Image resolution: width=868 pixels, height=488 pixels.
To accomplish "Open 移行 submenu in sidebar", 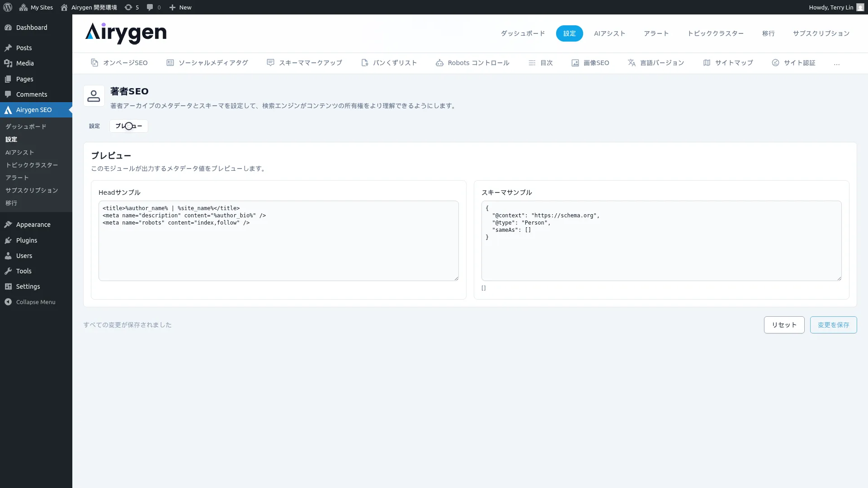I will tap(11, 203).
